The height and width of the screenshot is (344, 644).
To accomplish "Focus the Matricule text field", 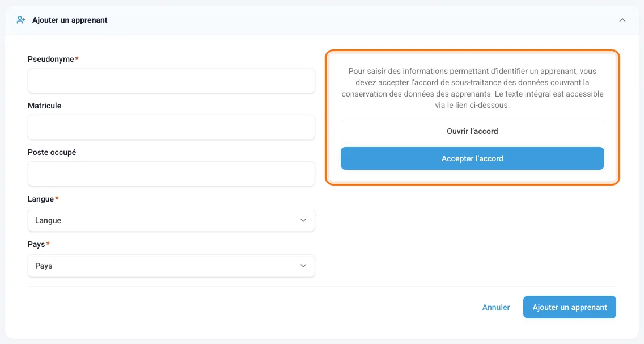I will [x=171, y=127].
